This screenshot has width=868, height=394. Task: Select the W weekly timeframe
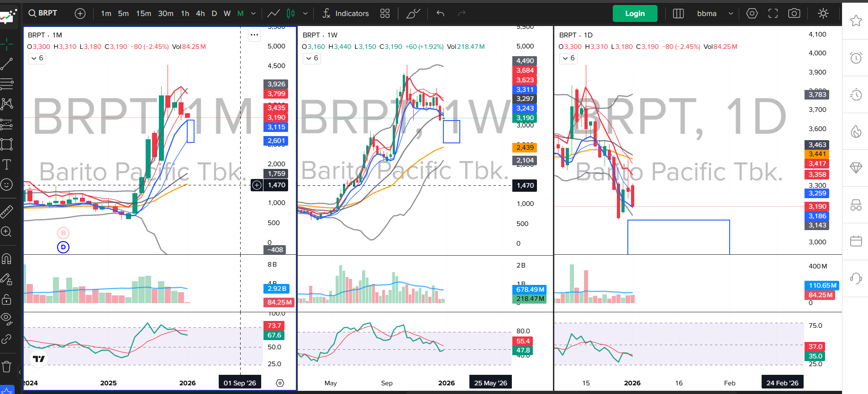(x=227, y=13)
